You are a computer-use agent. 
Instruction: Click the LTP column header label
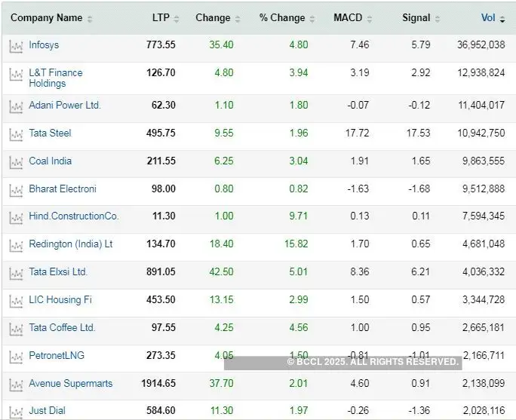pyautogui.click(x=161, y=18)
